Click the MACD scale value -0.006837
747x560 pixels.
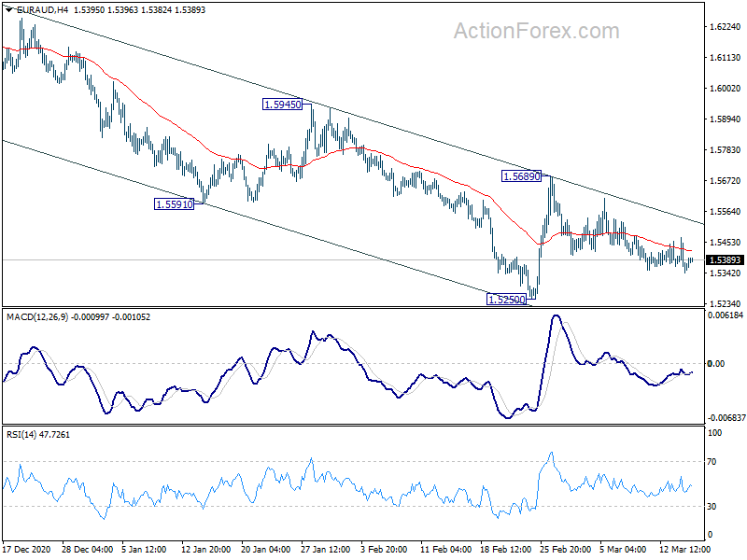[726, 417]
